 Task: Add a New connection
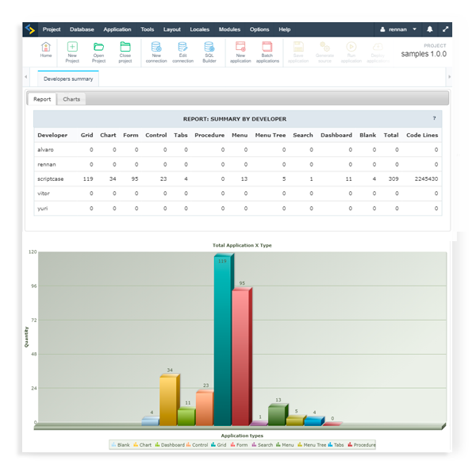coord(156,51)
